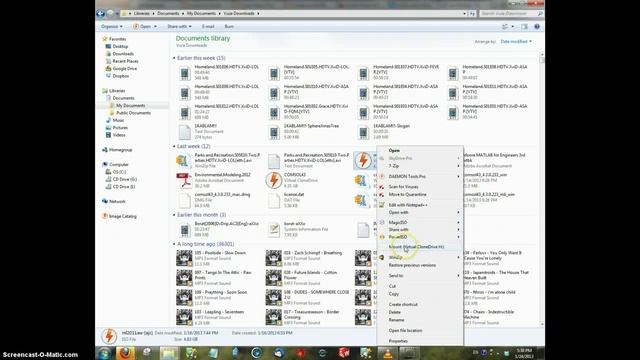
Task: Select the 1KABLAM!! text document icon
Action: [x=184, y=131]
